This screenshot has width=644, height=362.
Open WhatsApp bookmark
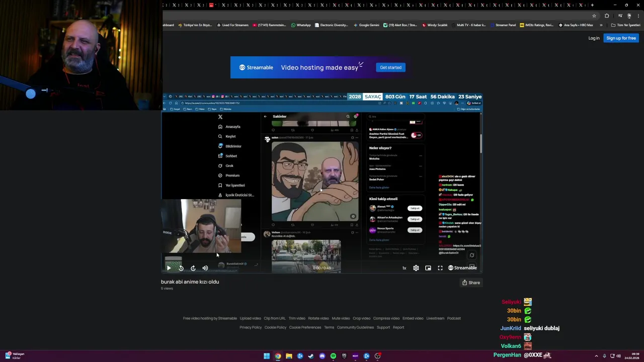301,25
